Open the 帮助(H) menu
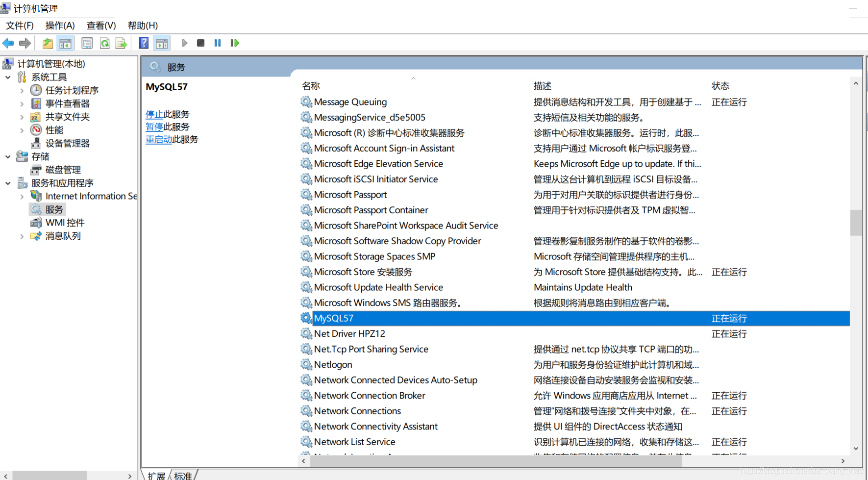The width and height of the screenshot is (868, 480). (x=143, y=25)
